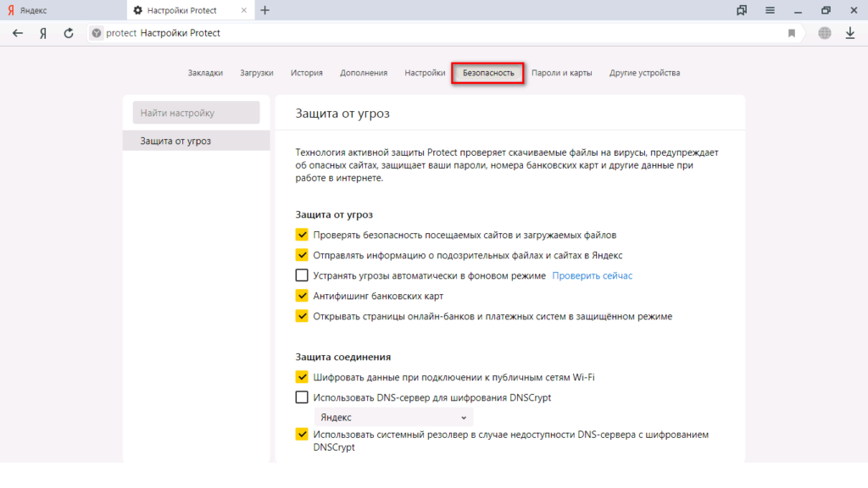This screenshot has width=868, height=488.
Task: Open the История section
Action: tap(307, 73)
